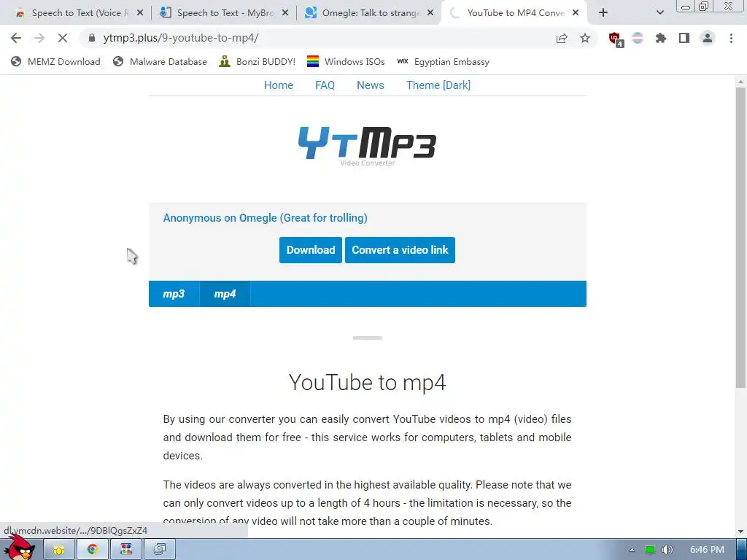This screenshot has height=560, width=747.
Task: Select the mp4 format tab
Action: 225,294
